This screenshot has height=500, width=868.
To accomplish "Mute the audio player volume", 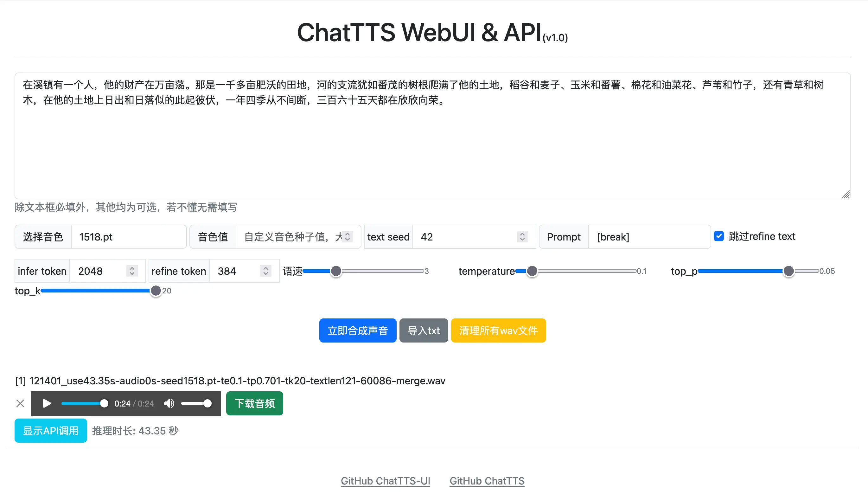I will [169, 403].
